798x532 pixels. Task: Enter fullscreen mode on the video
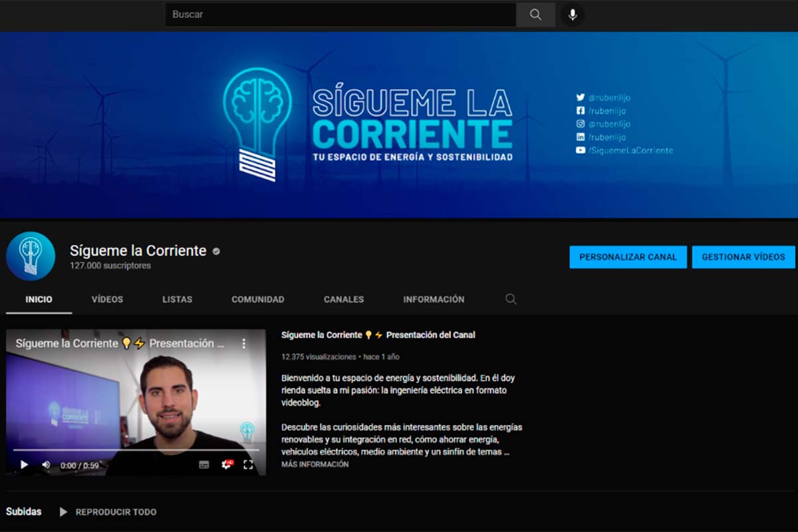[248, 465]
